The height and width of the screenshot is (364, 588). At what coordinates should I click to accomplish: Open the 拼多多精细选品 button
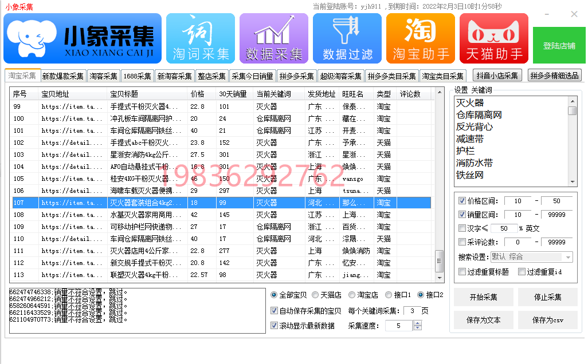click(555, 76)
